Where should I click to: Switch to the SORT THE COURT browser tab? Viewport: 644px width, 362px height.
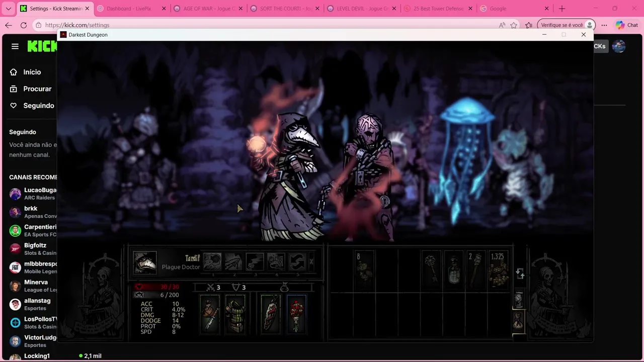click(285, 9)
